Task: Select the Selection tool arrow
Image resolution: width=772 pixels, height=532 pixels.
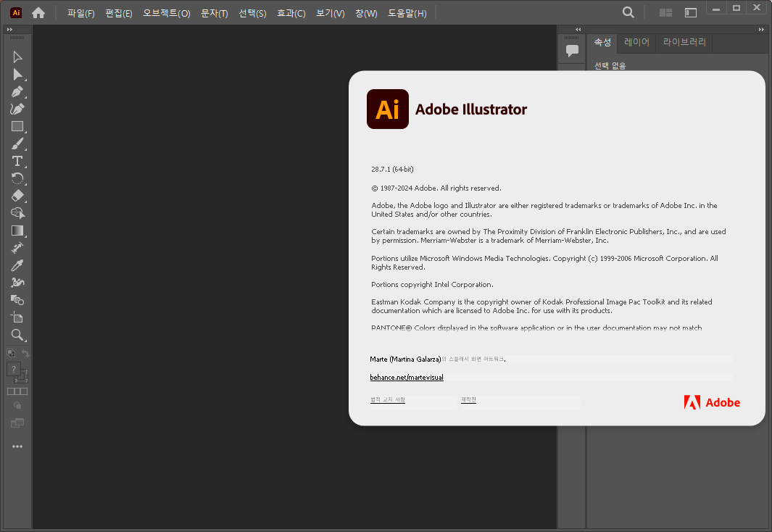Action: click(x=17, y=57)
